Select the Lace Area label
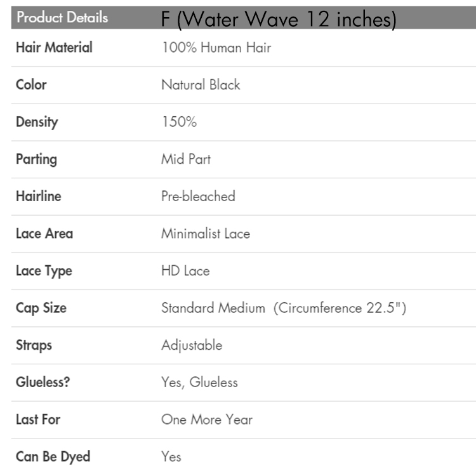 (44, 234)
